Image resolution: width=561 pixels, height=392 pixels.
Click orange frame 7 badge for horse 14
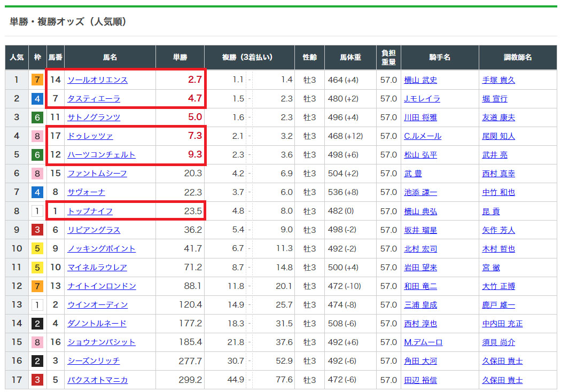point(37,80)
